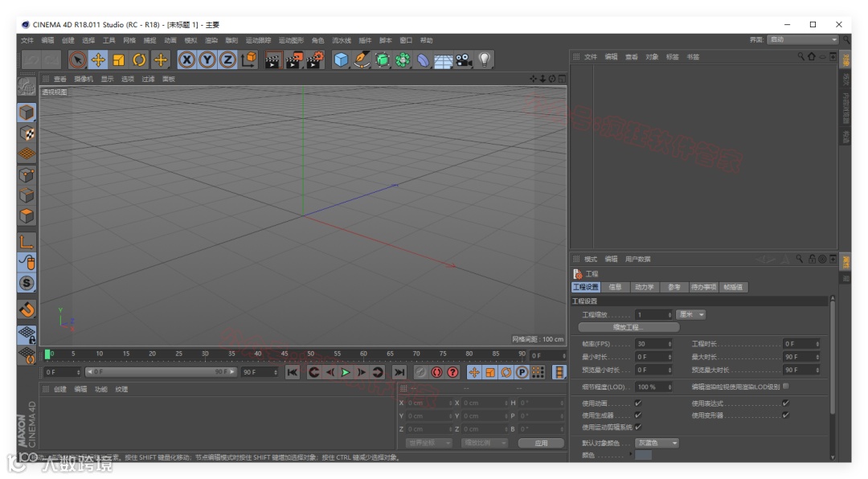Viewport: 868px width, 479px height.
Task: Toggle the X-axis lock button
Action: (186, 60)
